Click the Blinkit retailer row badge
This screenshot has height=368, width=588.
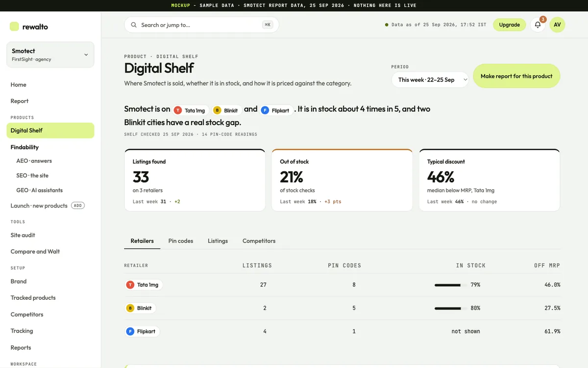pyautogui.click(x=140, y=308)
